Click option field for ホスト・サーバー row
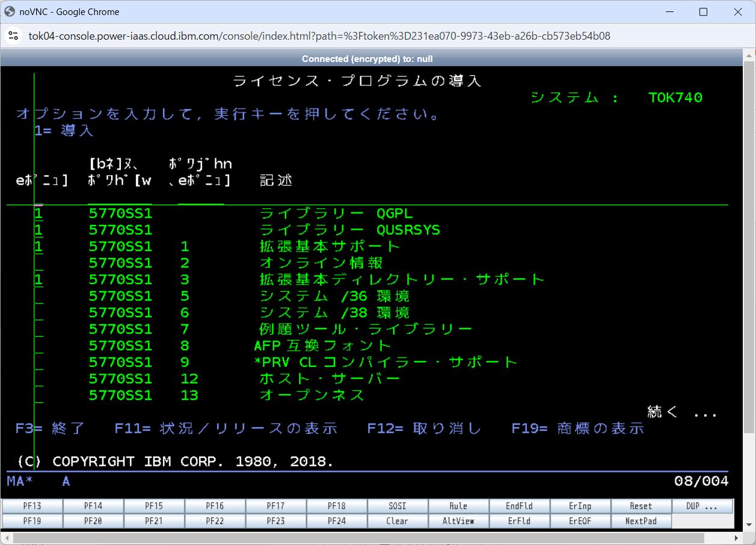The height and width of the screenshot is (545, 756). coord(38,379)
